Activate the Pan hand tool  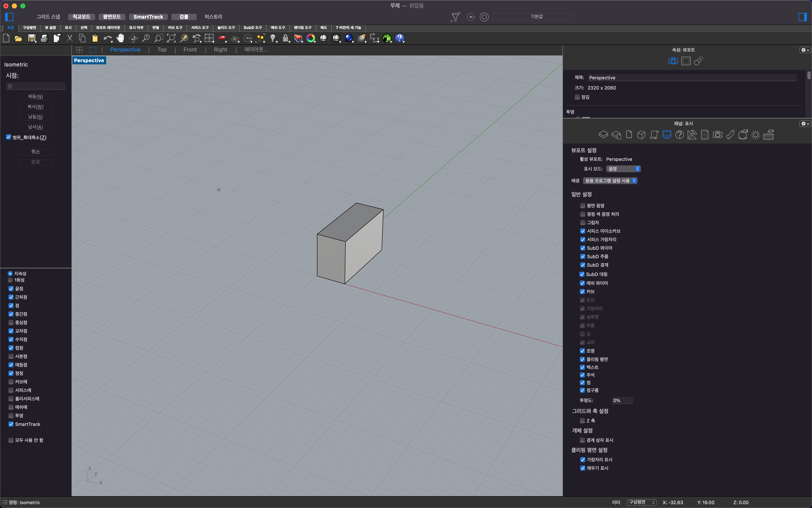120,38
